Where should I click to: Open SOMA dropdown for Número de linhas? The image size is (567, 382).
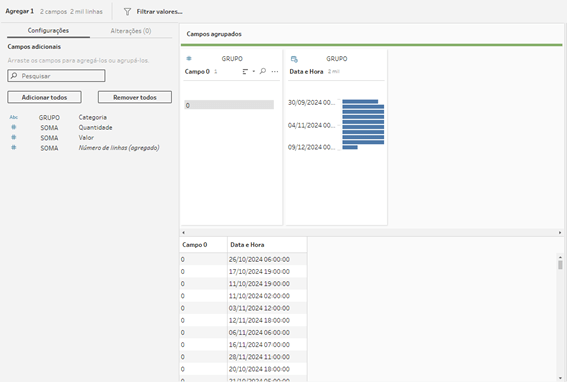tap(49, 148)
